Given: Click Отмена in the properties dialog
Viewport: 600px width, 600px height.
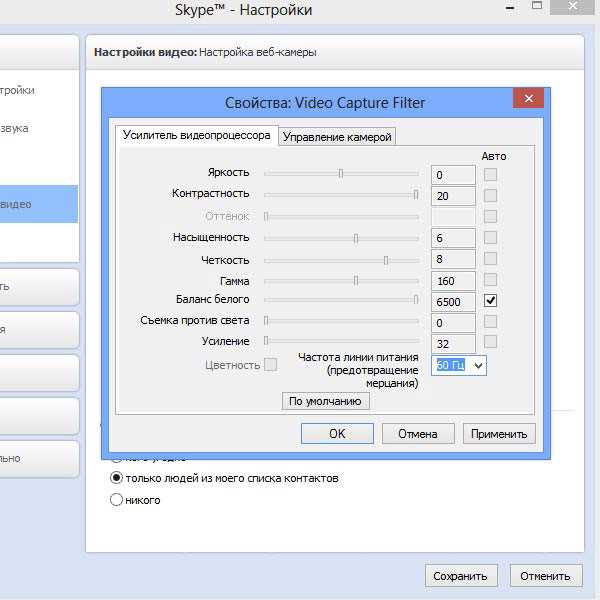Looking at the screenshot, I should (418, 434).
